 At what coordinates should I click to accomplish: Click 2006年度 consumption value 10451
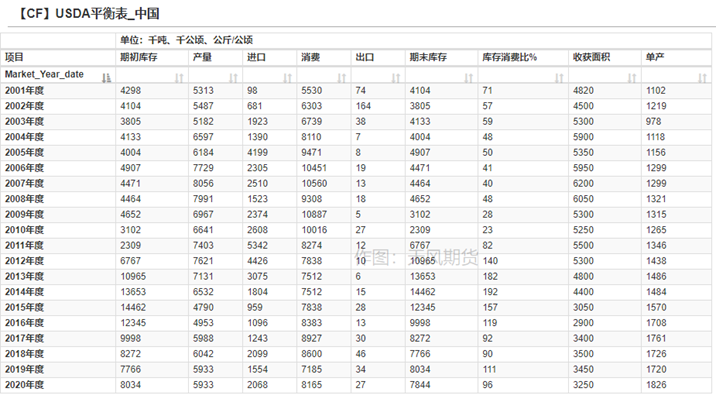[314, 168]
